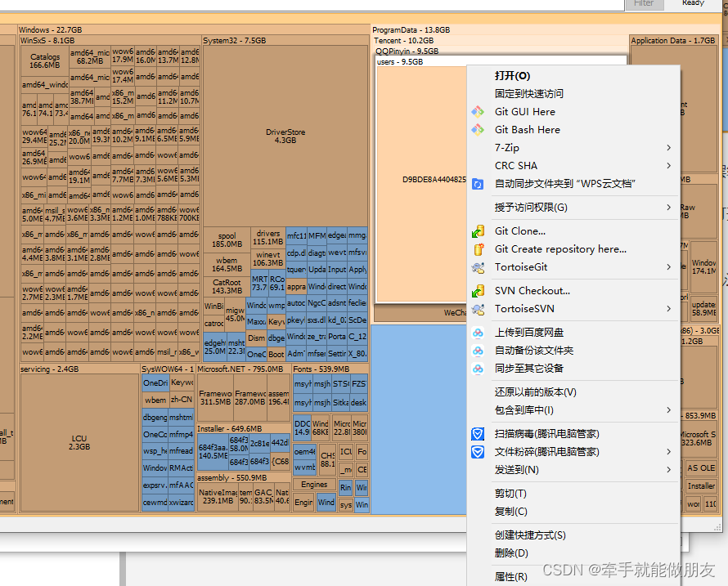The width and height of the screenshot is (728, 586).
Task: Click the Baidu sync to other devices icon
Action: point(478,369)
